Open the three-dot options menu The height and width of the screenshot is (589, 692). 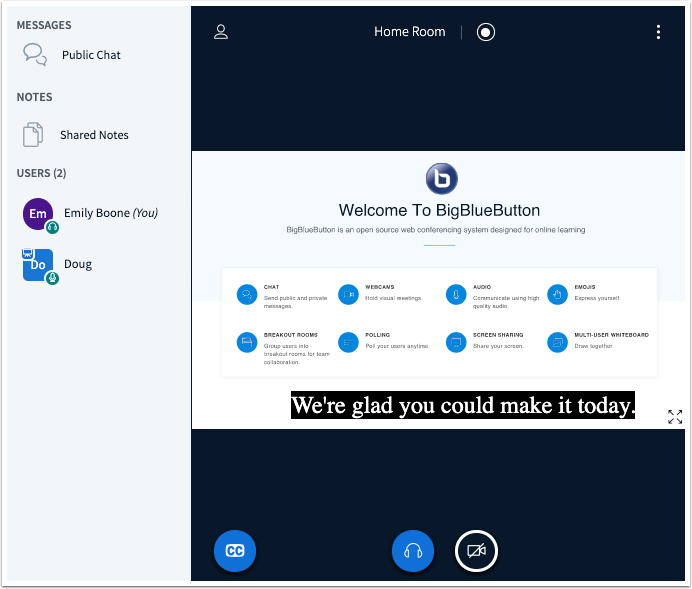(658, 32)
